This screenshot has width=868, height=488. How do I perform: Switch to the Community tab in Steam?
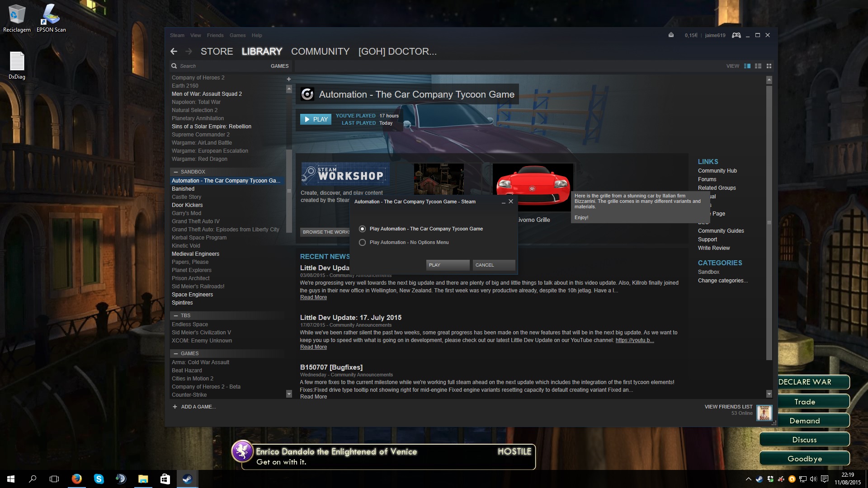(x=320, y=51)
